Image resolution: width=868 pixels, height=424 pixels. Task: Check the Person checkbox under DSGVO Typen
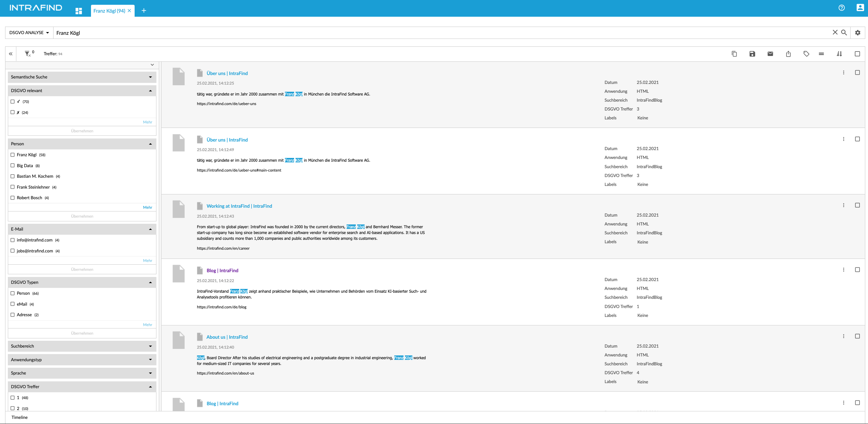[13, 293]
